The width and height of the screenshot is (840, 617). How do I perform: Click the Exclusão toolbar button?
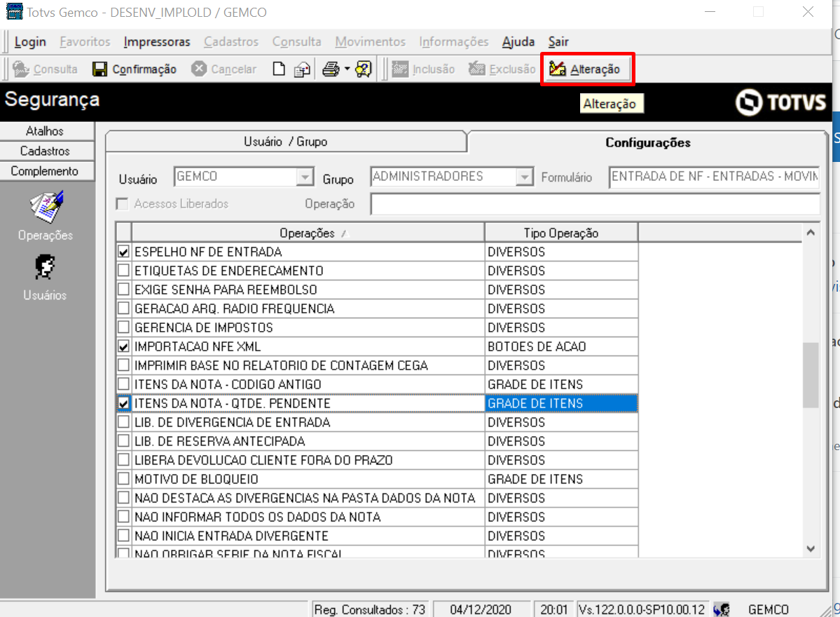(x=502, y=69)
